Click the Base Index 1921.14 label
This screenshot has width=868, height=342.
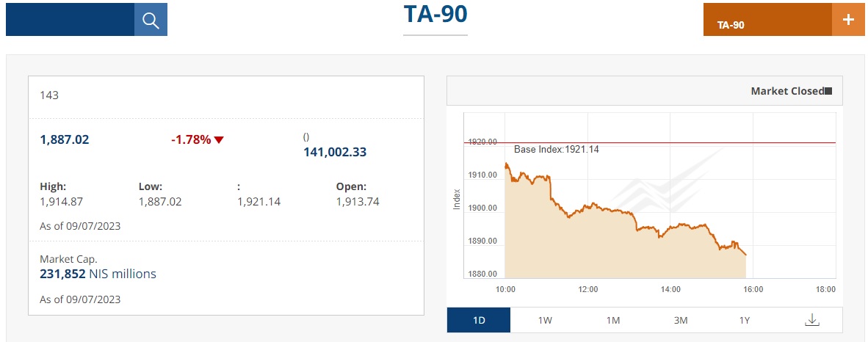(x=557, y=150)
